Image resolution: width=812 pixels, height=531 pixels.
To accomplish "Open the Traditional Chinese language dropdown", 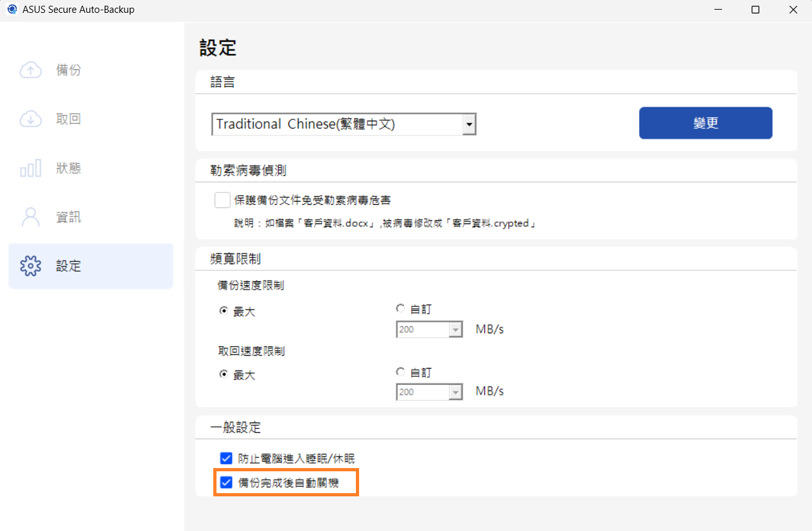I will point(344,124).
